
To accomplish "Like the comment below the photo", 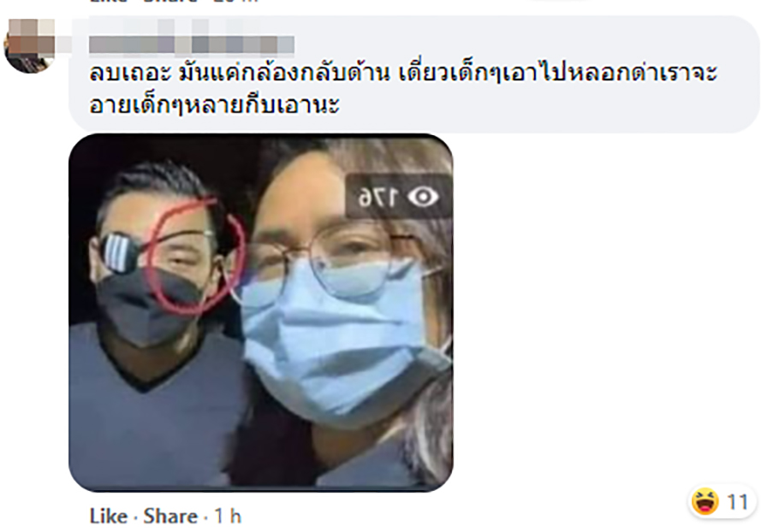I will point(109,517).
